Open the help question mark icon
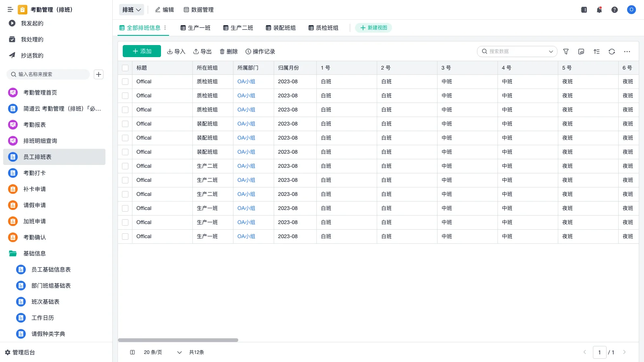This screenshot has height=362, width=644. point(615,10)
